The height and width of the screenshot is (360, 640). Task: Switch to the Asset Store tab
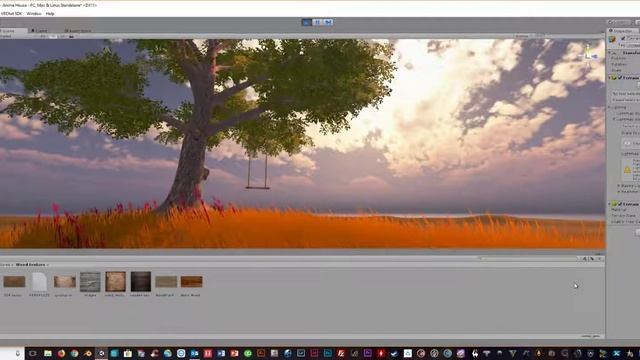point(78,31)
